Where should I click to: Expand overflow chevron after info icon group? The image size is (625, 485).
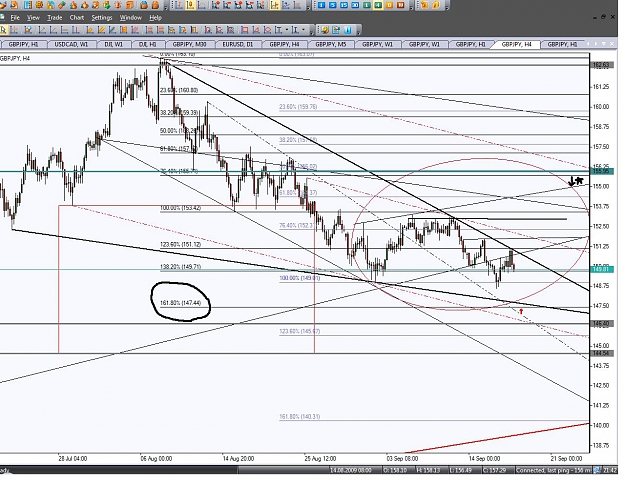click(358, 33)
